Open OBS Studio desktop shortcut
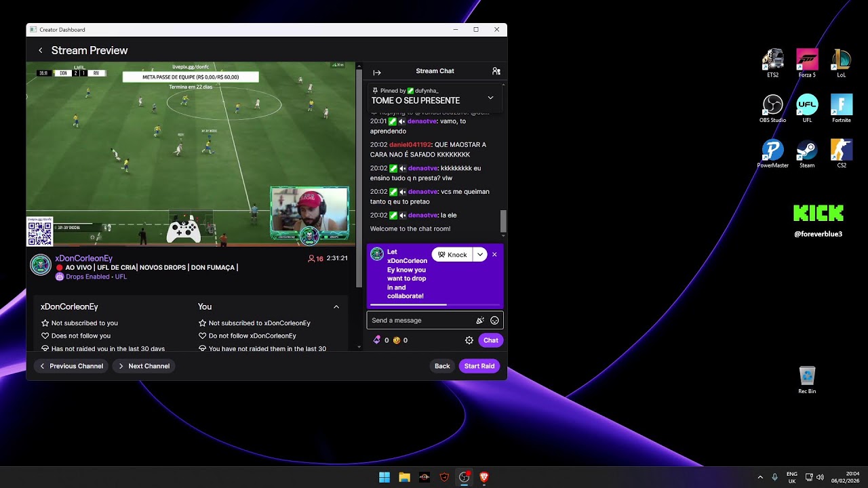Screen dimensions: 868x488 click(772, 108)
